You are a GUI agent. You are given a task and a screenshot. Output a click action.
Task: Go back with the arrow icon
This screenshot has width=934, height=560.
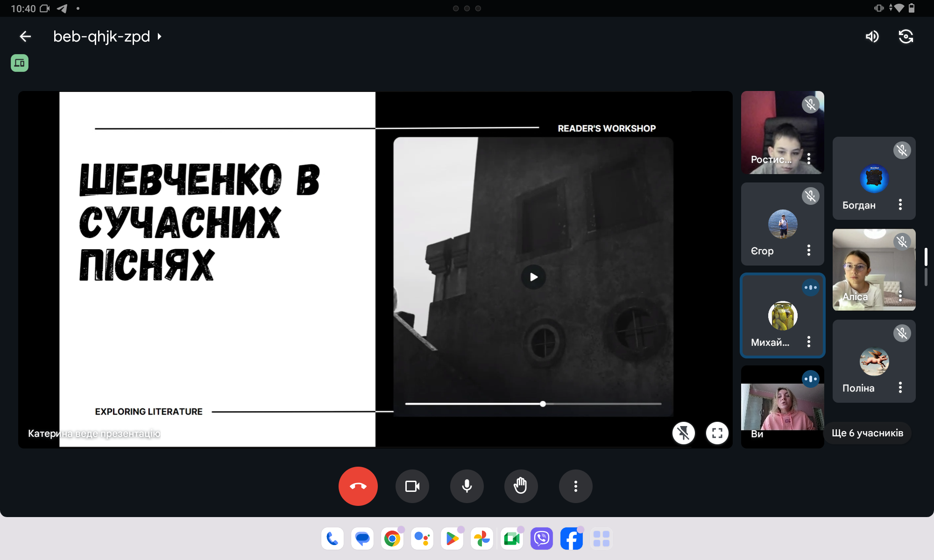[25, 36]
